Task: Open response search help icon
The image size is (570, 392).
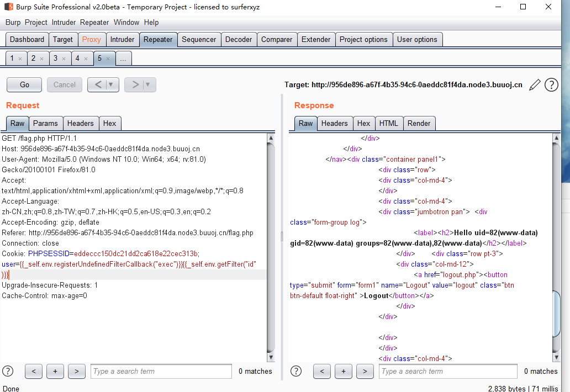Action: click(296, 371)
